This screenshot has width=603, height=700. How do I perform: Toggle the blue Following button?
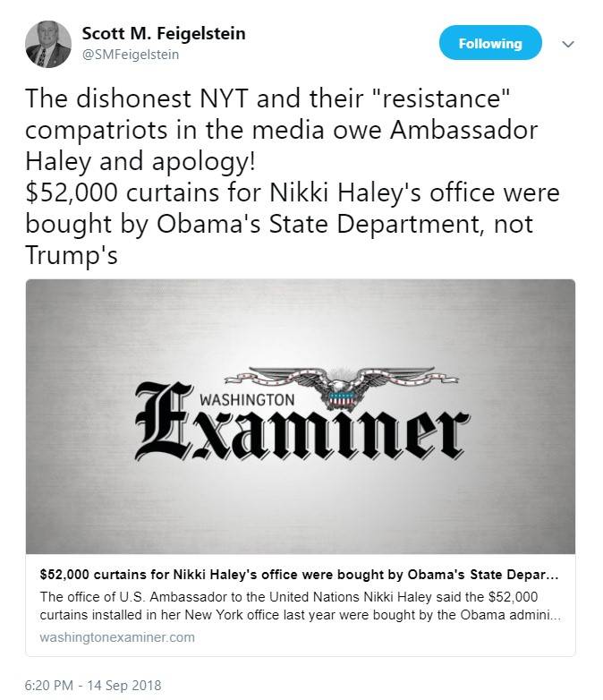coord(490,43)
